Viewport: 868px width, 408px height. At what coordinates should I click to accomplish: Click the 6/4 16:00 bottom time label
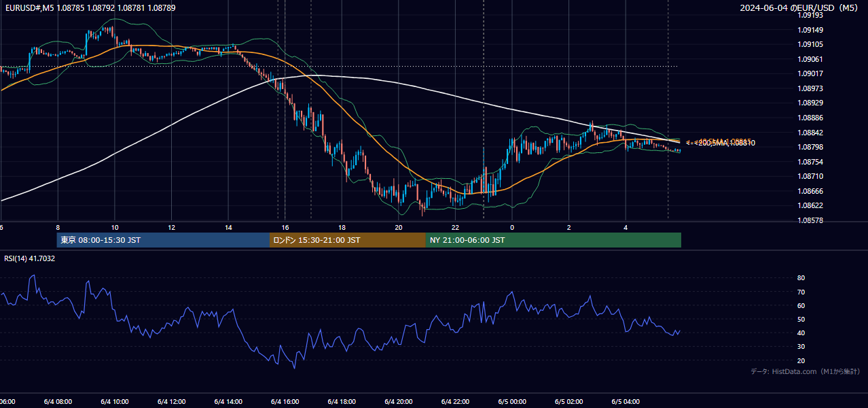click(x=285, y=401)
